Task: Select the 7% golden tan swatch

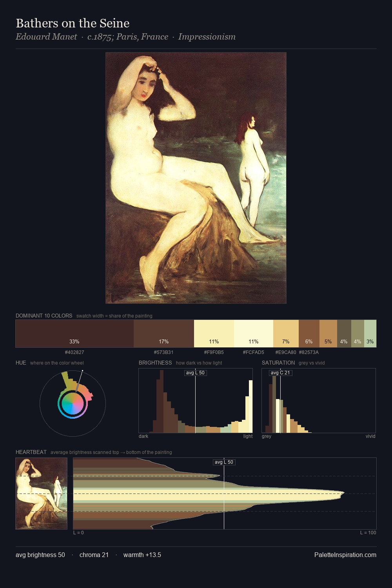Action: pyautogui.click(x=286, y=334)
